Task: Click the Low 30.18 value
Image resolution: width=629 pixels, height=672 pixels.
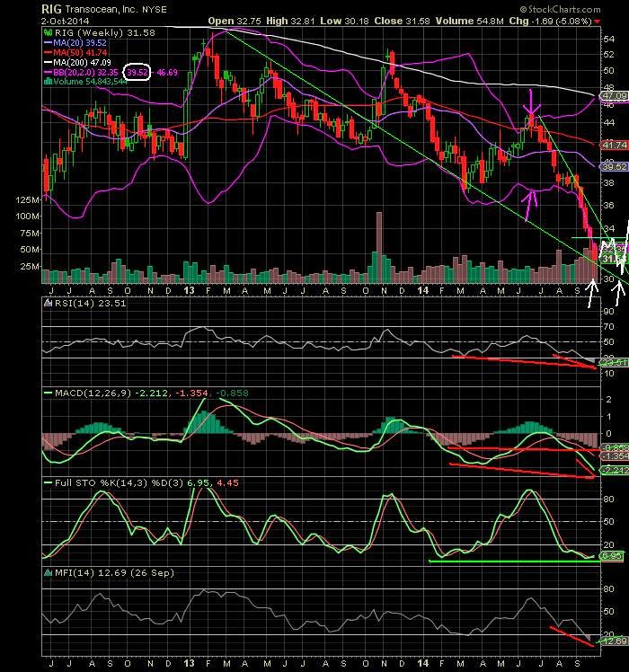Action: 344,21
